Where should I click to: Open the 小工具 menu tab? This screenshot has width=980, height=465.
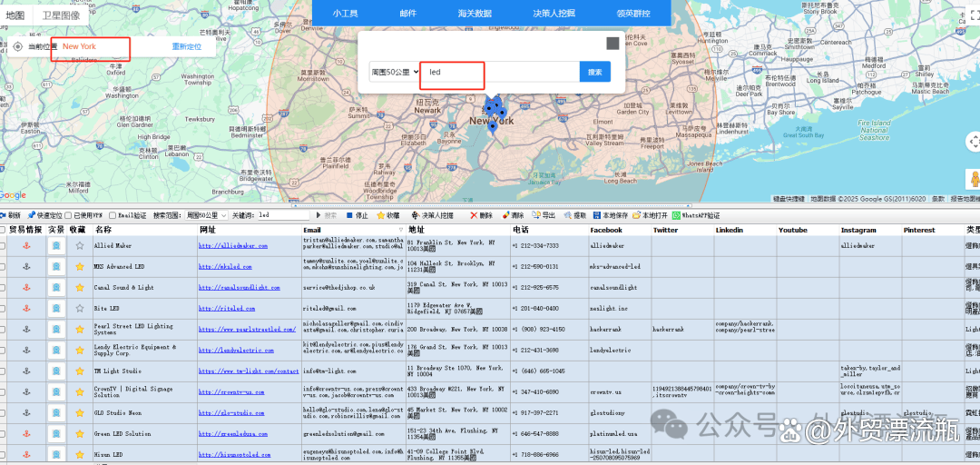pyautogui.click(x=345, y=13)
